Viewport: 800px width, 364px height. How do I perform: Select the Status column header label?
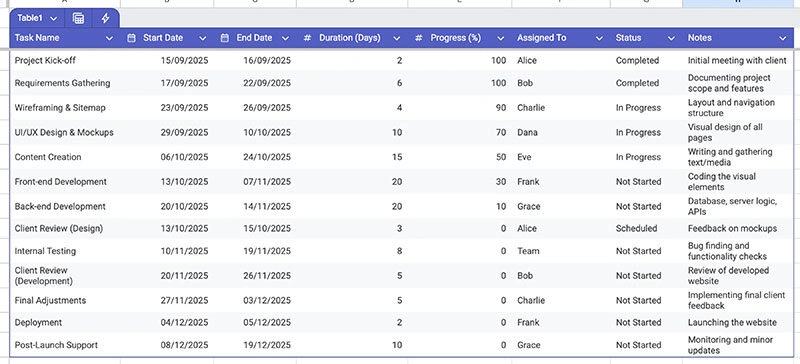(x=628, y=38)
